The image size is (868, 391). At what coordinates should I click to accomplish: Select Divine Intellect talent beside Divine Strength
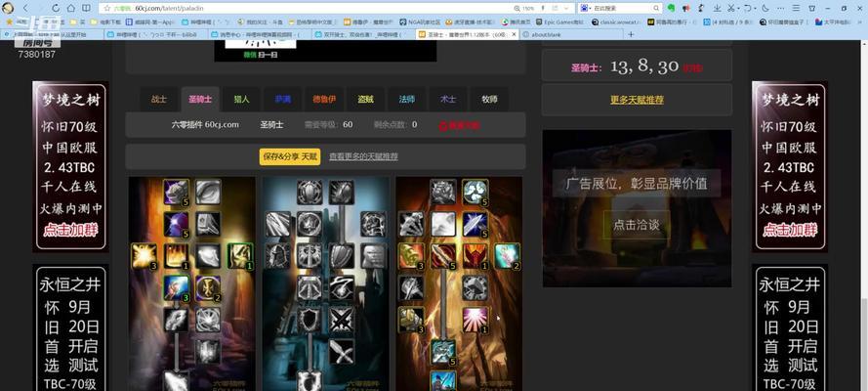[208, 193]
